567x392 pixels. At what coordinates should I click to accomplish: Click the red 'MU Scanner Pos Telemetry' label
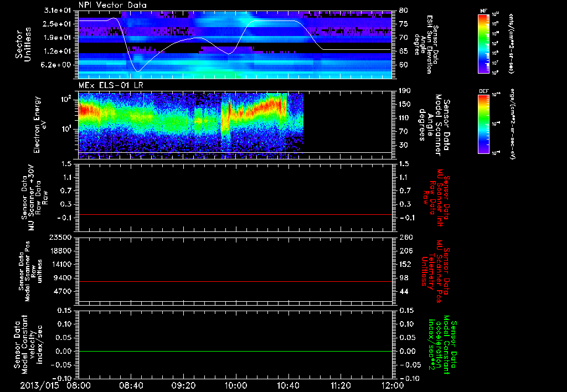(435, 271)
